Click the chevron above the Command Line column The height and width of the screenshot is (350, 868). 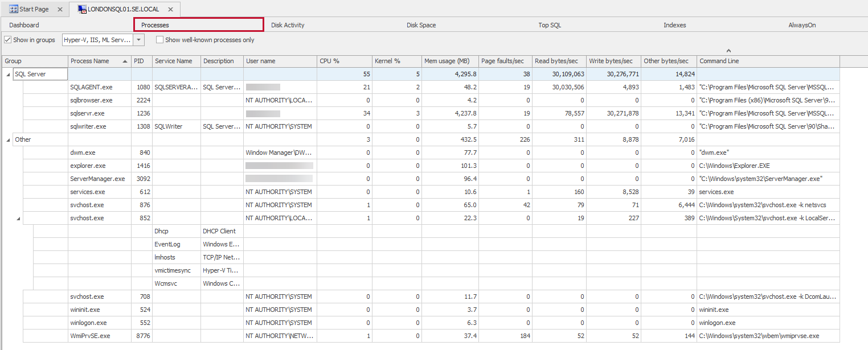pyautogui.click(x=728, y=51)
